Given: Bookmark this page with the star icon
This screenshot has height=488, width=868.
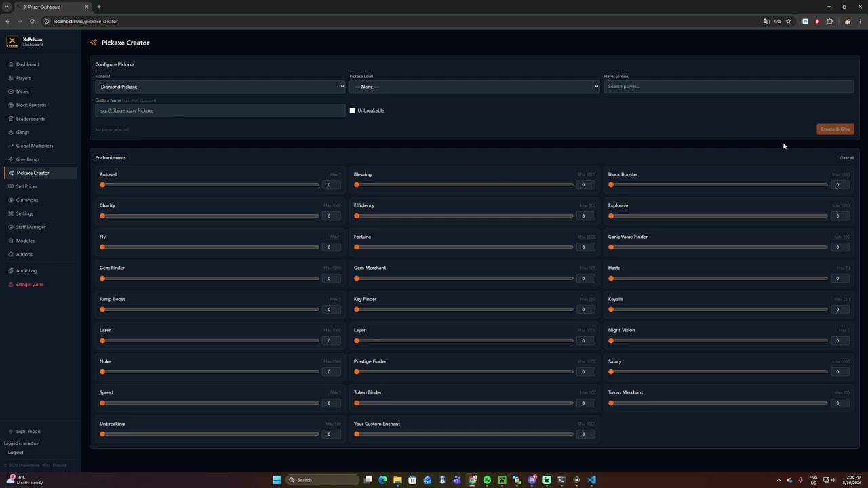Looking at the screenshot, I should pos(788,21).
